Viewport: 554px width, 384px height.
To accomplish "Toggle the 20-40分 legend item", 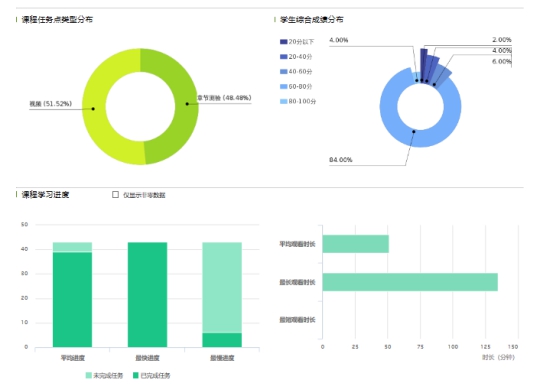I will click(x=296, y=57).
